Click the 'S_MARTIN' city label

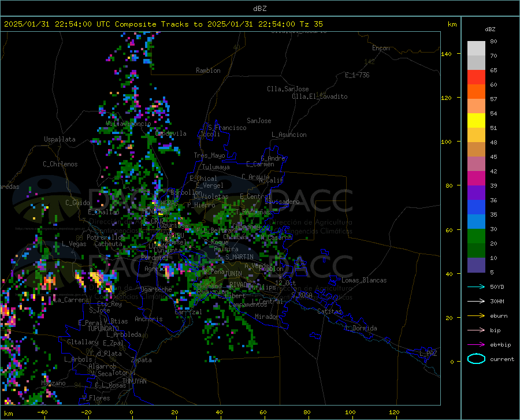pyautogui.click(x=239, y=257)
